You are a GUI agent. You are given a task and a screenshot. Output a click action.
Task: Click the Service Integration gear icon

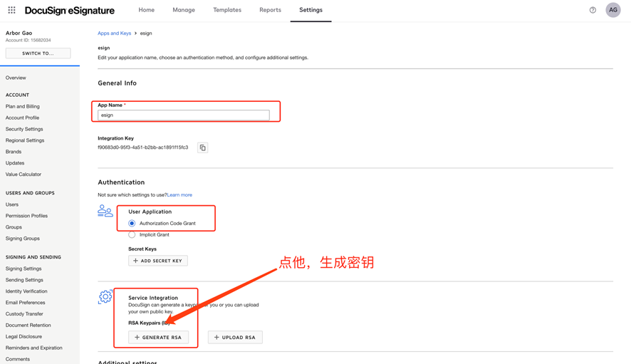tap(105, 297)
